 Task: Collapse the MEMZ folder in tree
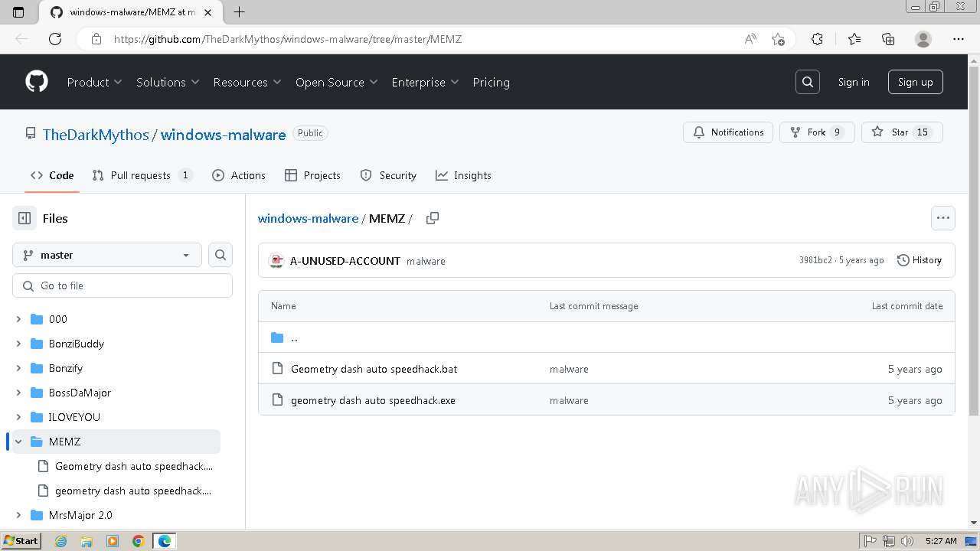tap(18, 442)
